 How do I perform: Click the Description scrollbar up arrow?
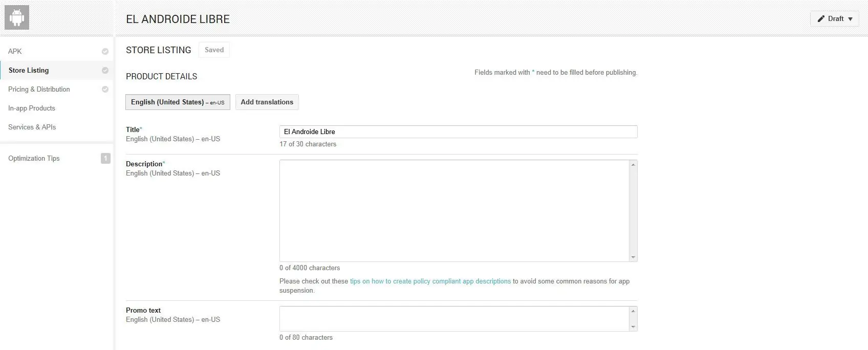tap(633, 164)
